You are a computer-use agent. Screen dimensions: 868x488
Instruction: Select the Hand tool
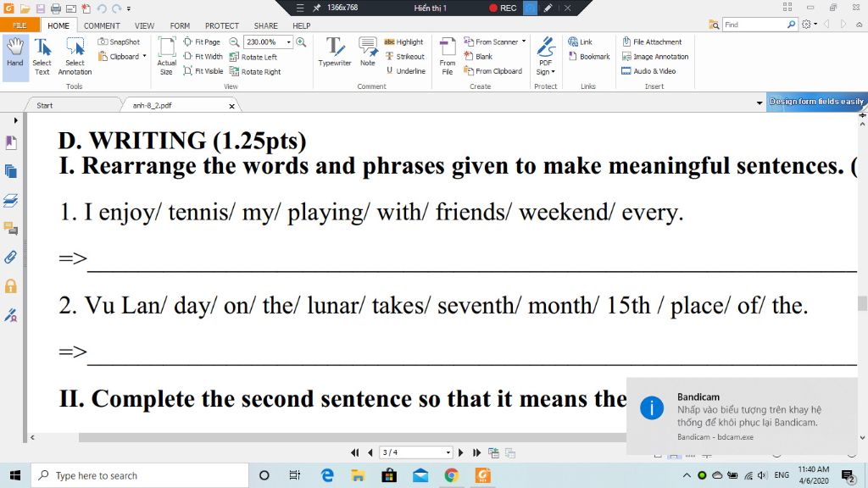(x=15, y=58)
